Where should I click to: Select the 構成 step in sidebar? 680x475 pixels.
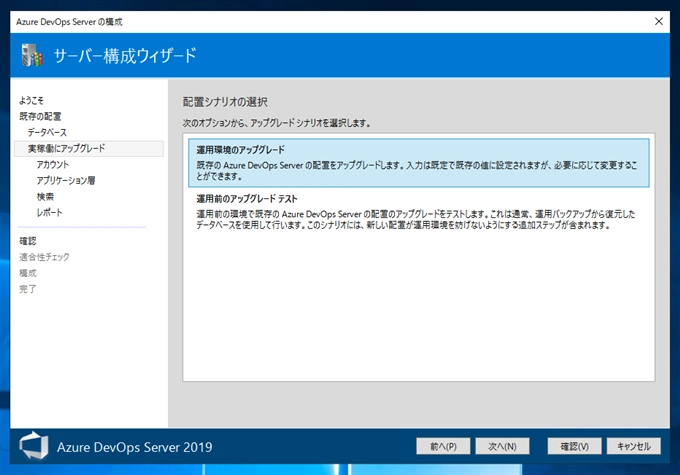(28, 273)
